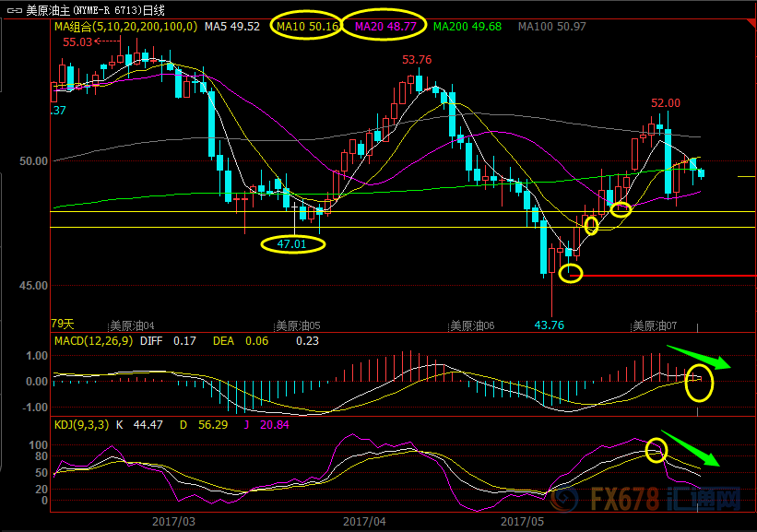Open MACD(12,26,9) indicator parameters
Screen dimensions: 757x532
tap(94, 341)
